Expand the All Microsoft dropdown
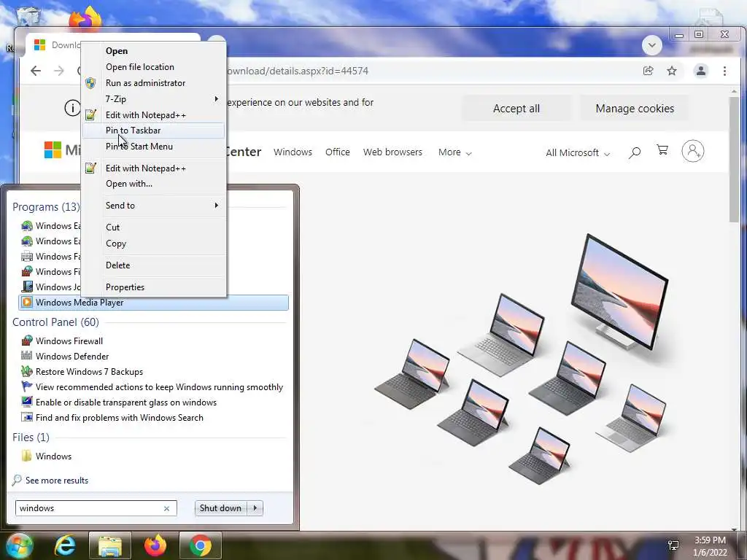This screenshot has width=747, height=560. (578, 153)
